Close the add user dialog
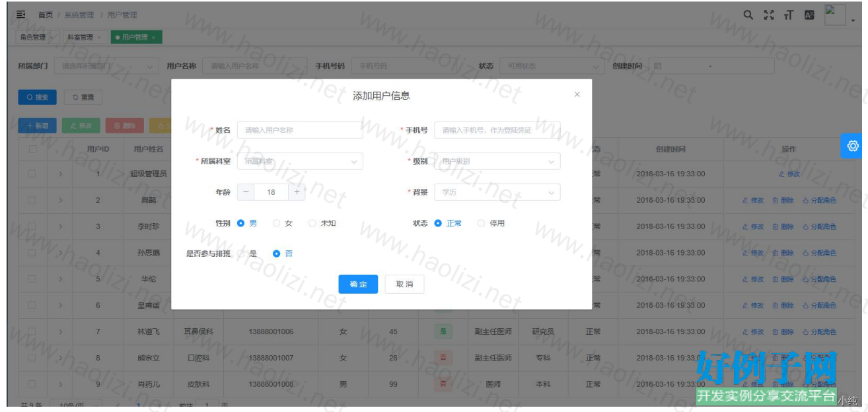The height and width of the screenshot is (412, 868). click(577, 94)
